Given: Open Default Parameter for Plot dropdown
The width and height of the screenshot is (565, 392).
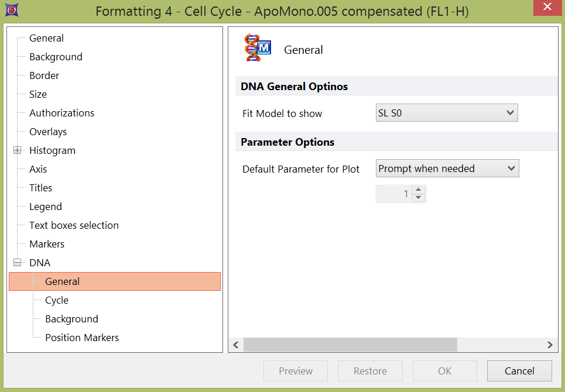Looking at the screenshot, I should (x=447, y=169).
